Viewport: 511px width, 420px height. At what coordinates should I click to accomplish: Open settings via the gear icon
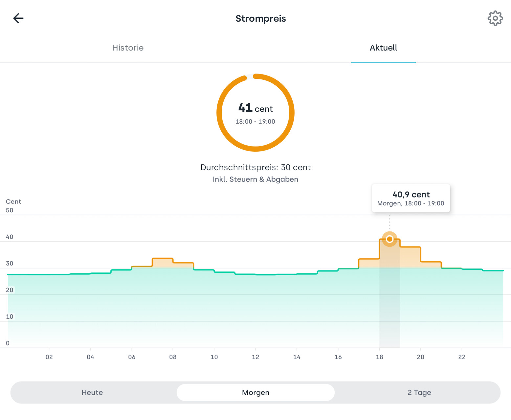495,18
